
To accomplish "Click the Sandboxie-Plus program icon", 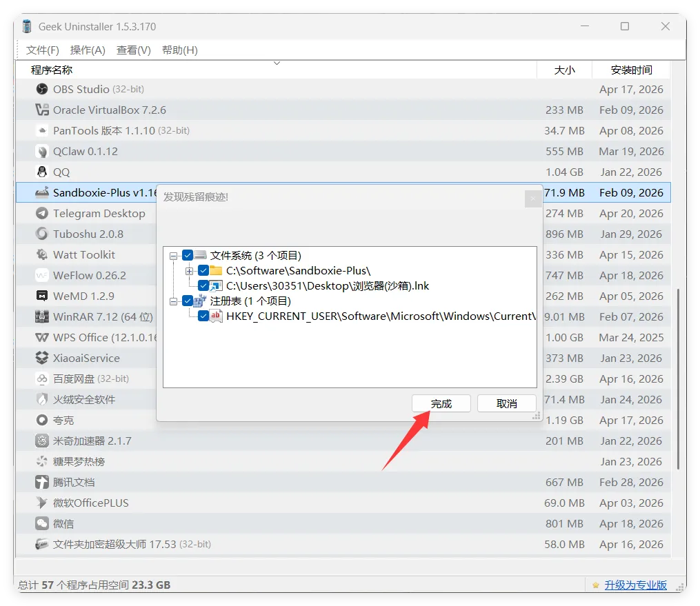I will (42, 193).
